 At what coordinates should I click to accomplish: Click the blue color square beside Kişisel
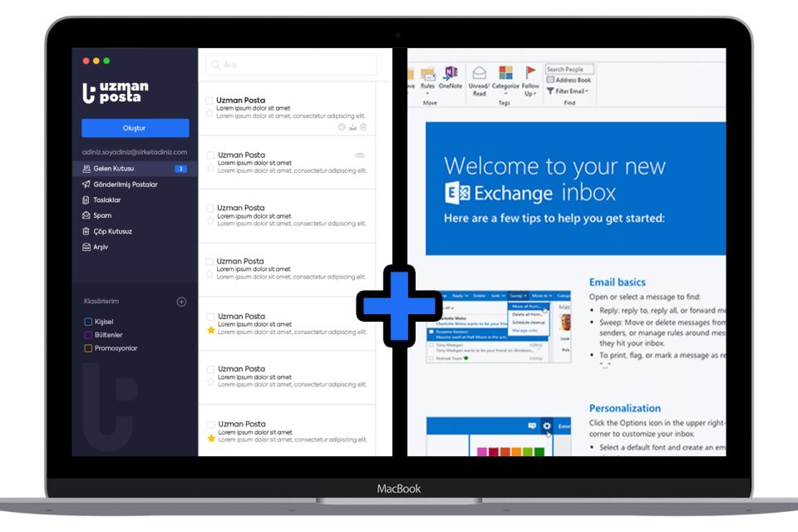(88, 322)
